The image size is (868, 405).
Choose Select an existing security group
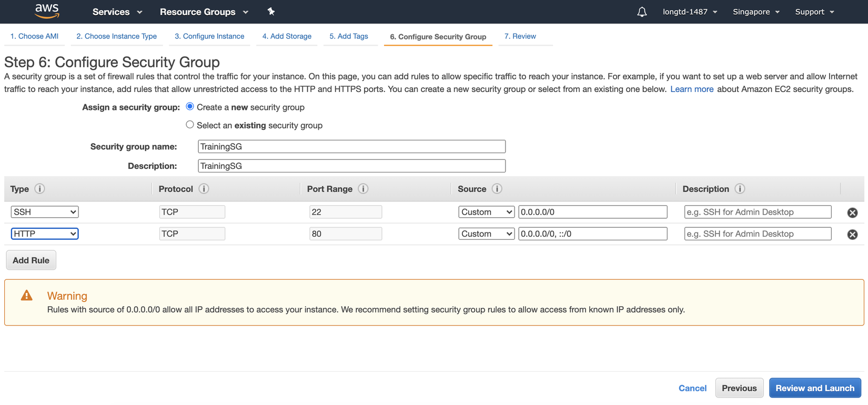coord(190,125)
